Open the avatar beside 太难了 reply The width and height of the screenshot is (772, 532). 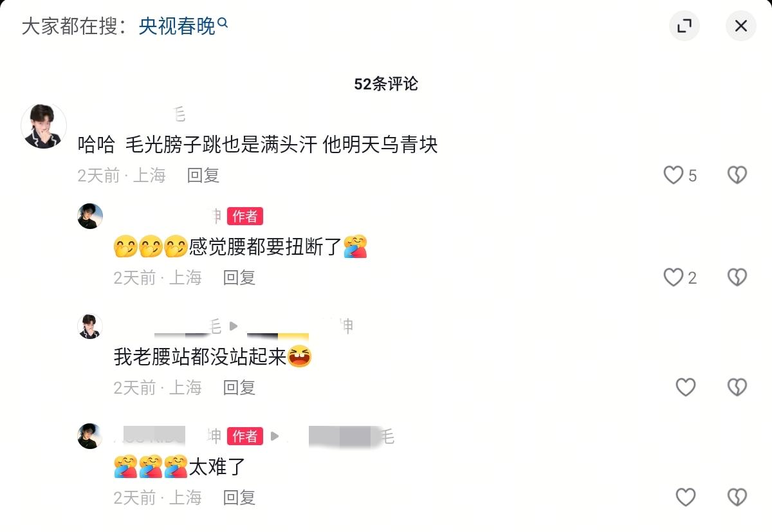(x=90, y=436)
